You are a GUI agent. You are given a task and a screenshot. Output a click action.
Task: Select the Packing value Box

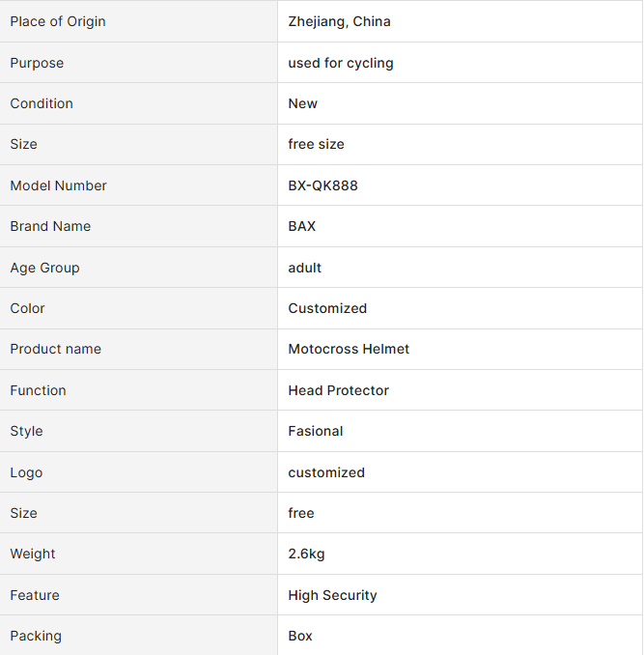point(300,636)
